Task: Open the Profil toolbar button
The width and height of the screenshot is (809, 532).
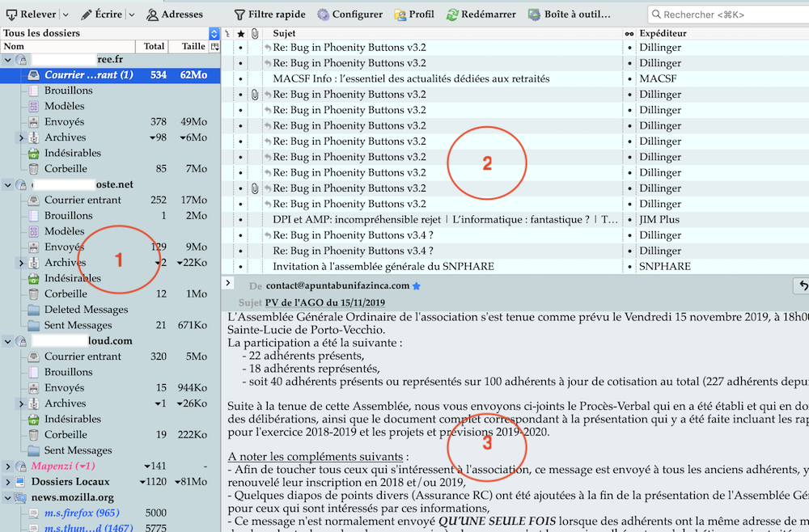Action: pyautogui.click(x=413, y=15)
